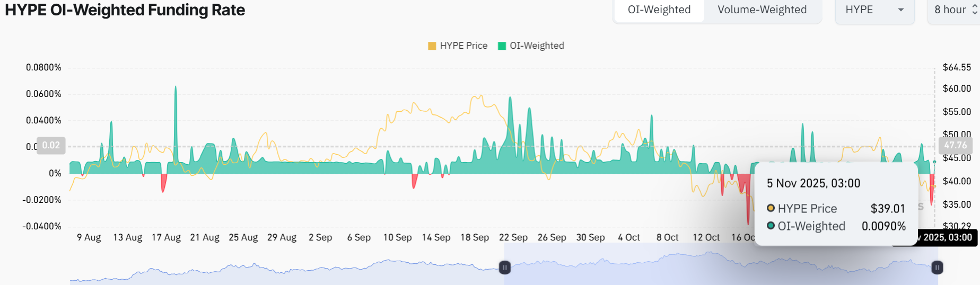Click the yellow HYPE Price legend swatch
Image resolution: width=980 pixels, height=285 pixels.
coord(432,46)
